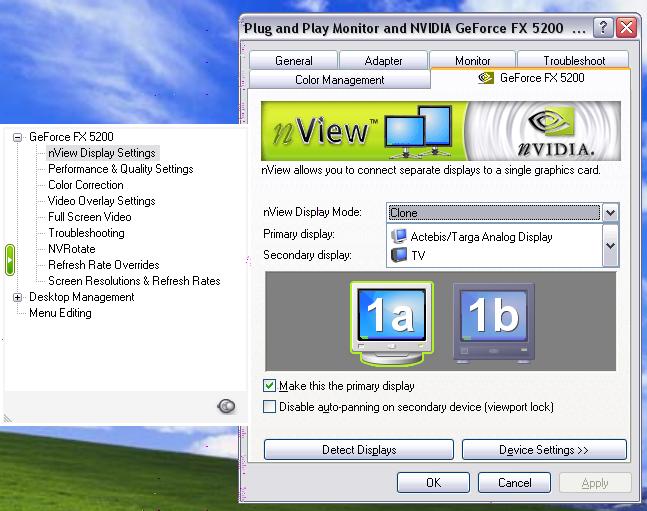Screen dimensions: 647x511
Task: Click the Cancel button
Action: tap(515, 483)
